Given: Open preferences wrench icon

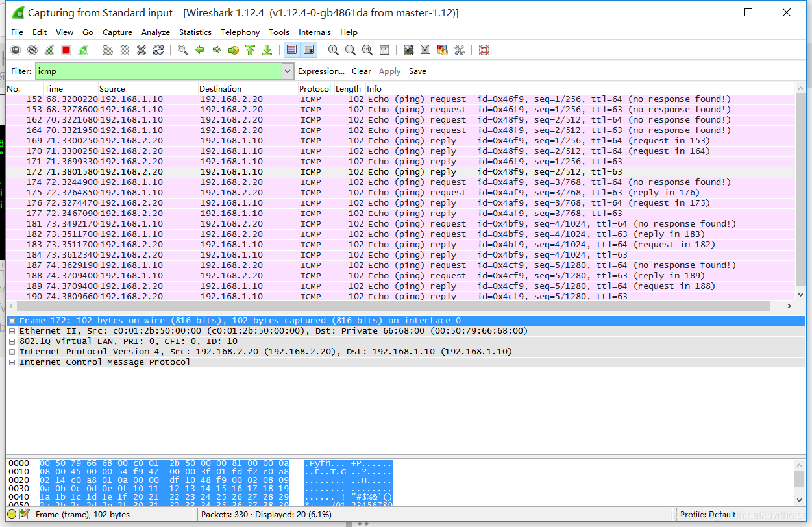Looking at the screenshot, I should [x=460, y=50].
